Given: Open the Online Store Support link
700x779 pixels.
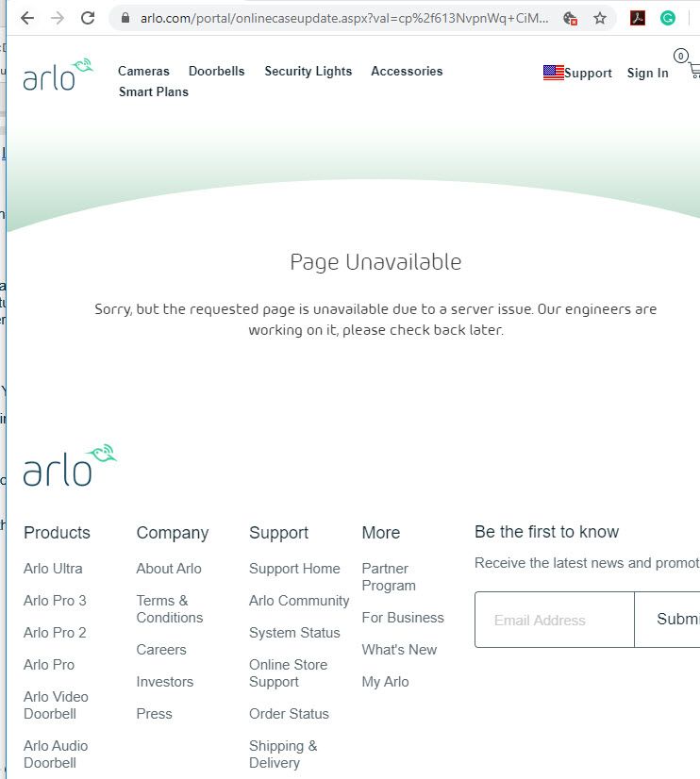Looking at the screenshot, I should (x=289, y=672).
